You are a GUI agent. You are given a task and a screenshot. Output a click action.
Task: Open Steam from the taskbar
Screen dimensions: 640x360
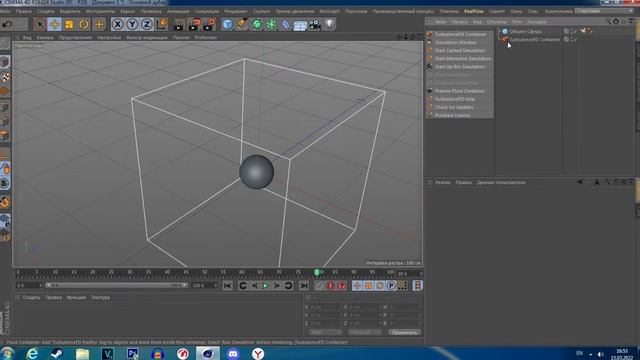pos(57,353)
